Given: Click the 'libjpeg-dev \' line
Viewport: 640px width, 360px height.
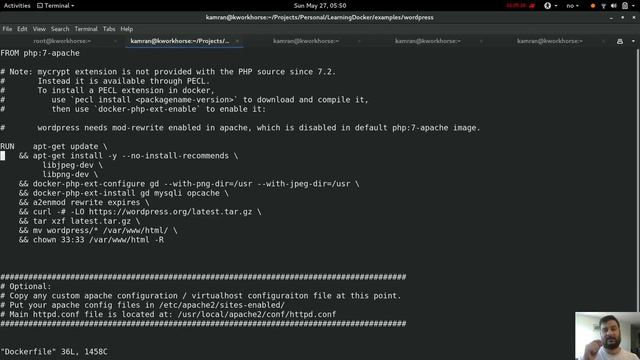Looking at the screenshot, I should click(x=72, y=165).
